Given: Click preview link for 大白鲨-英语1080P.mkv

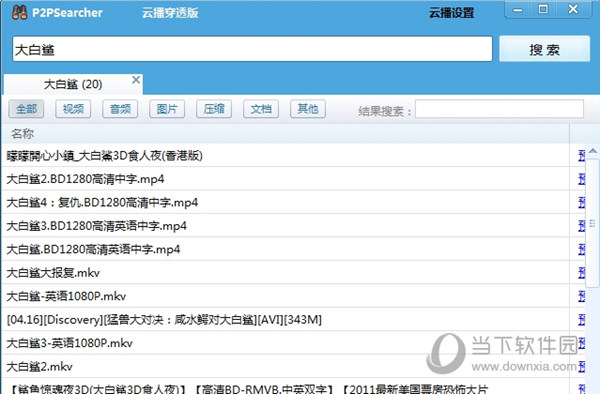Looking at the screenshot, I should point(582,296).
